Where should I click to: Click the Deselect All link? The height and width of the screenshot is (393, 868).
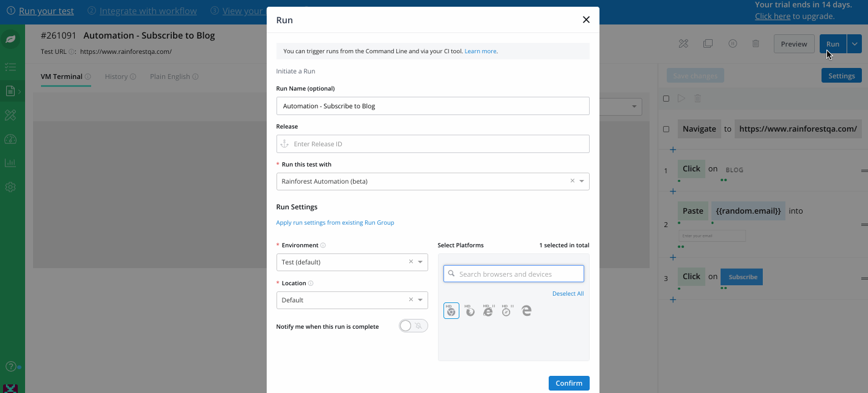[x=568, y=294]
